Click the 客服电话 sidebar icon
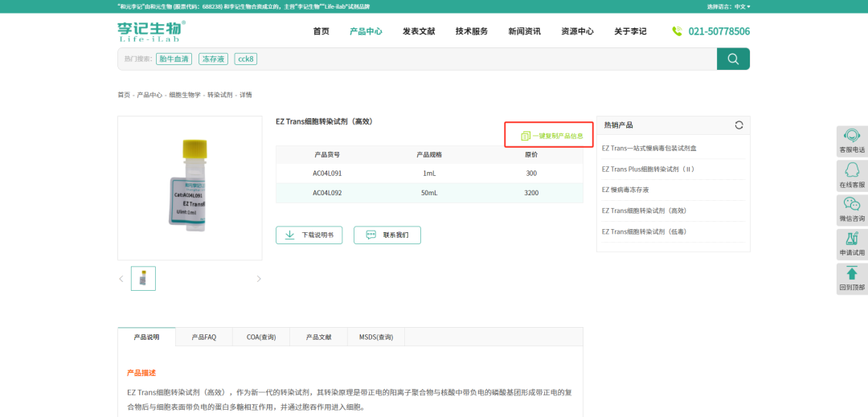 [x=852, y=136]
